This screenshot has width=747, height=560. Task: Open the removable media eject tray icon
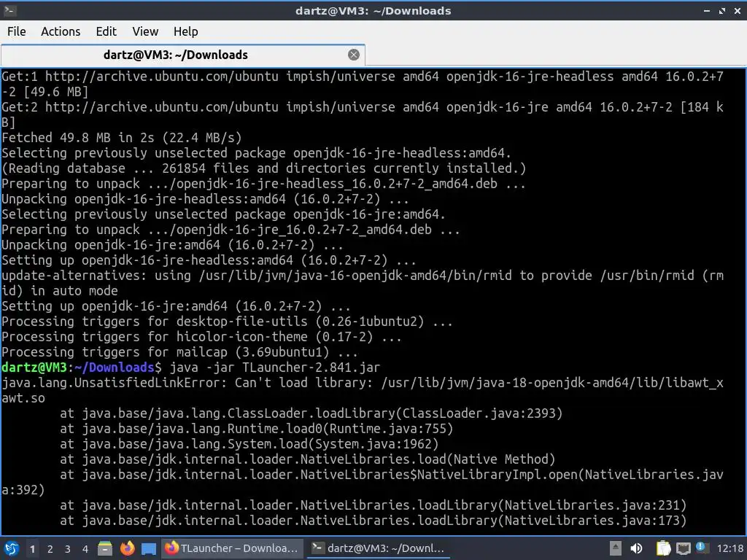[616, 548]
